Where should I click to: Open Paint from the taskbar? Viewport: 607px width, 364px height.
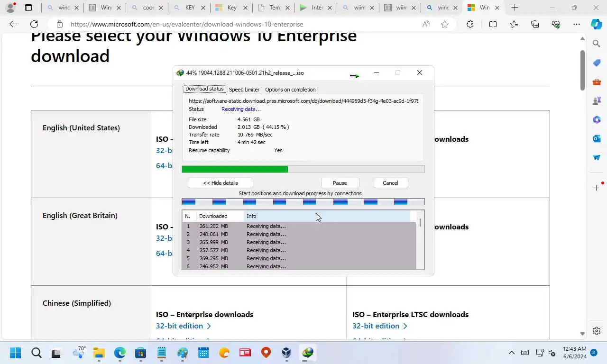(x=183, y=353)
